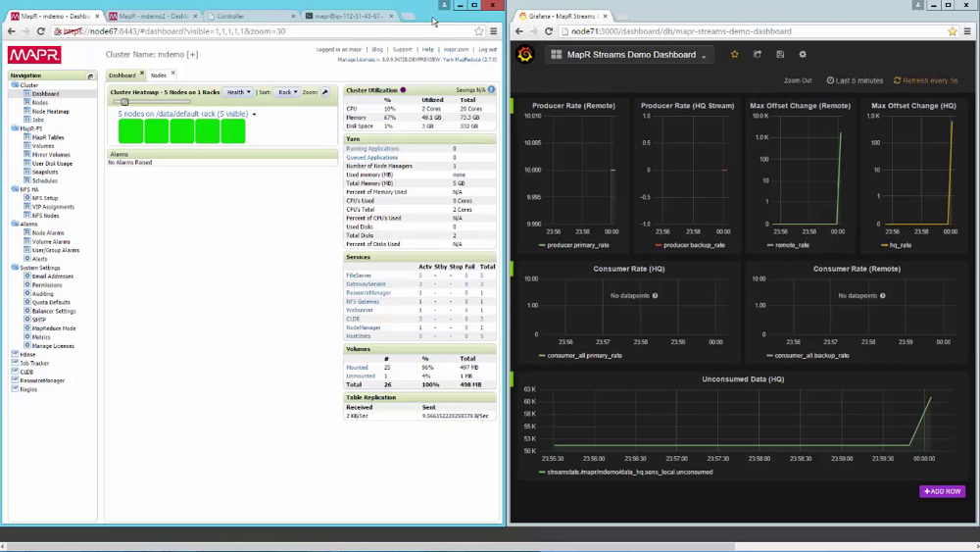Switch to the second MapR browser tab

tap(153, 16)
